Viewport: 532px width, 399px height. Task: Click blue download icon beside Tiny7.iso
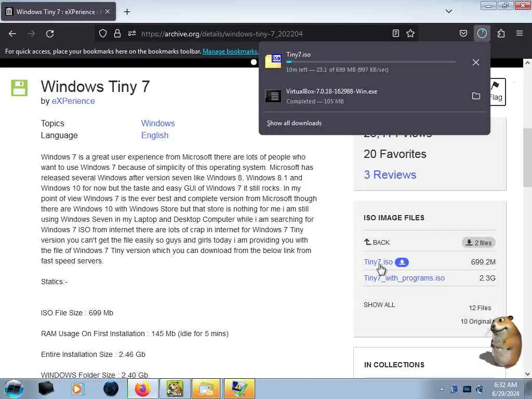coord(402,262)
